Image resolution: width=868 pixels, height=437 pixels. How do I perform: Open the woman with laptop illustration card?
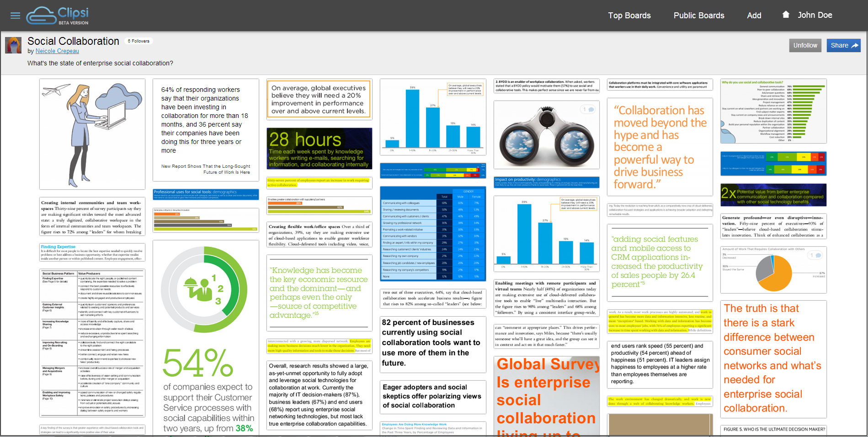pos(92,134)
